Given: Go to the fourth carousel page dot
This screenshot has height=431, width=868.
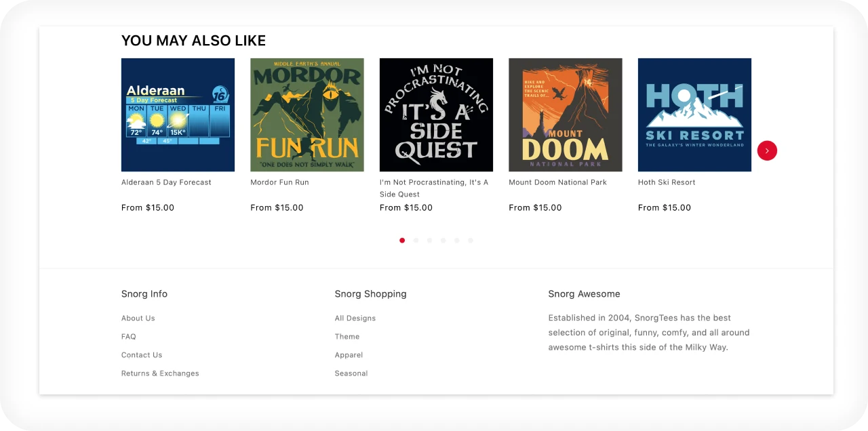Looking at the screenshot, I should click(x=443, y=240).
